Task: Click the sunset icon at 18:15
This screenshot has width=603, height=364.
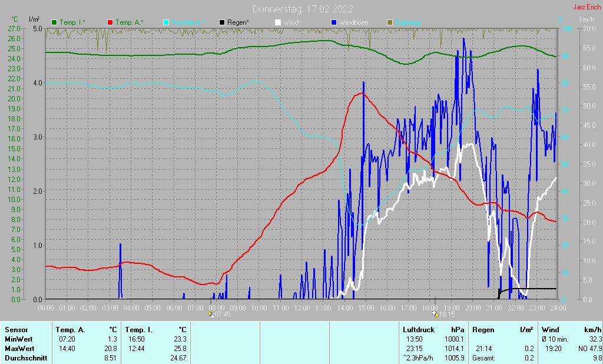Action: [x=435, y=314]
